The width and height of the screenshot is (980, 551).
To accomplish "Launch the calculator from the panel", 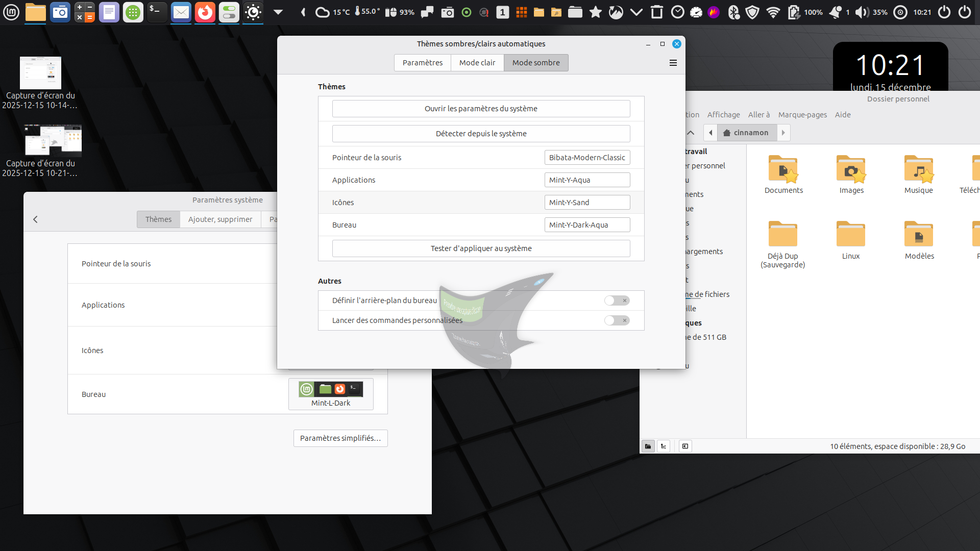I will (85, 12).
